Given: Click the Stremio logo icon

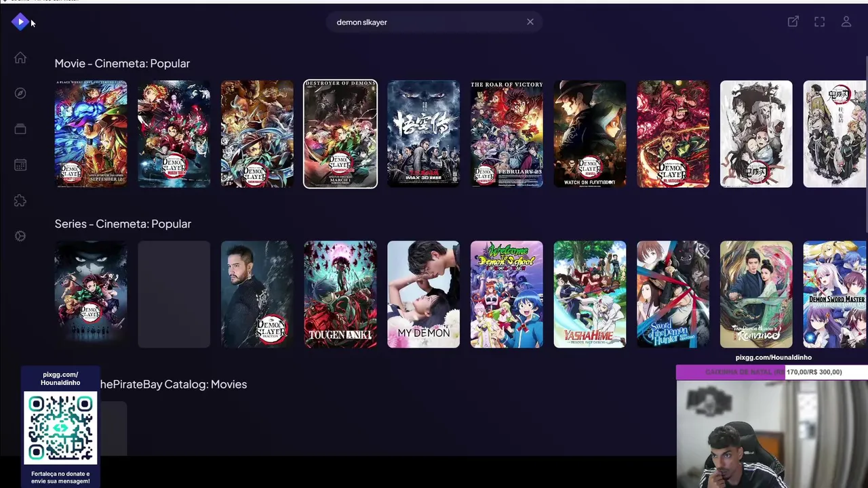Looking at the screenshot, I should coord(20,22).
